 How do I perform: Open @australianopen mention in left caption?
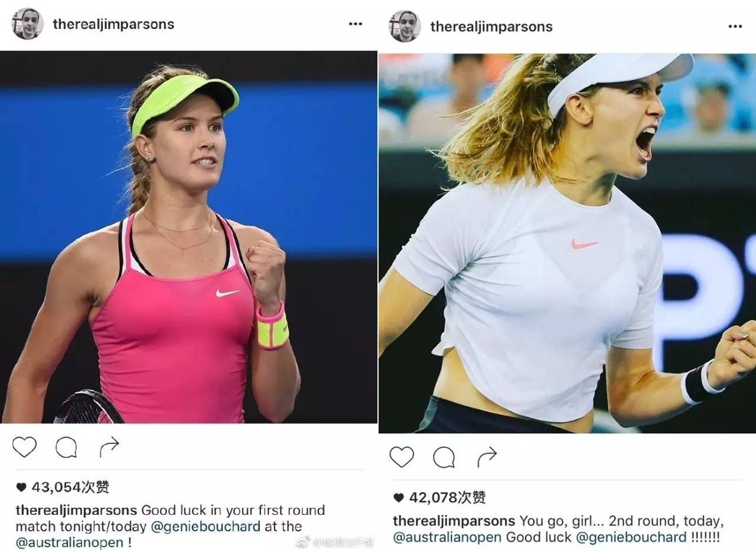tap(70, 543)
